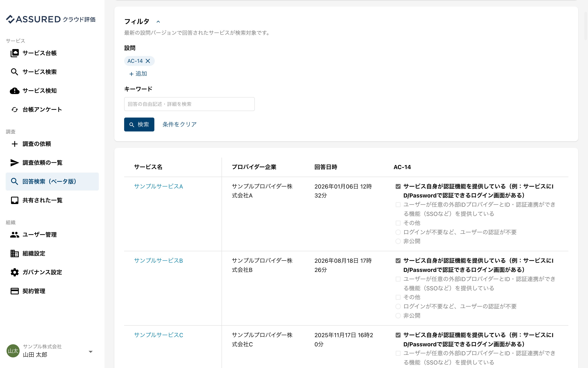Image resolution: width=588 pixels, height=368 pixels.
Task: Toggle サービスA's SSO連携 checkbox
Action: point(398,205)
